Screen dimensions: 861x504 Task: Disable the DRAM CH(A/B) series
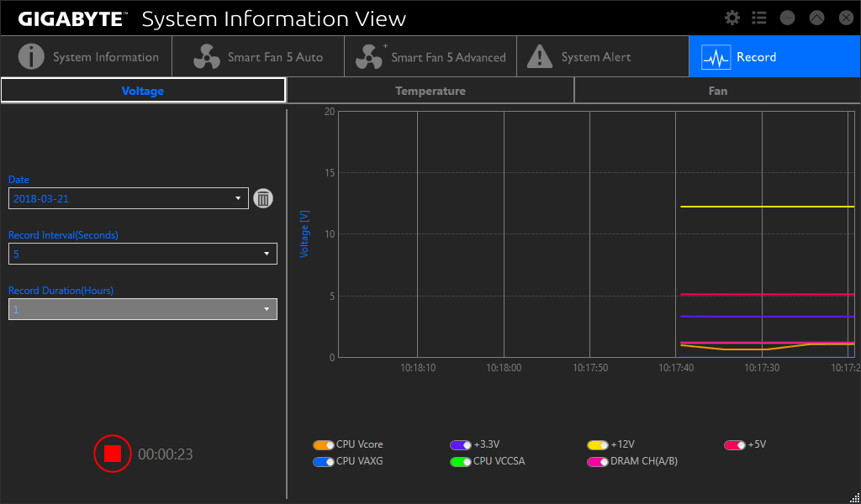point(598,461)
